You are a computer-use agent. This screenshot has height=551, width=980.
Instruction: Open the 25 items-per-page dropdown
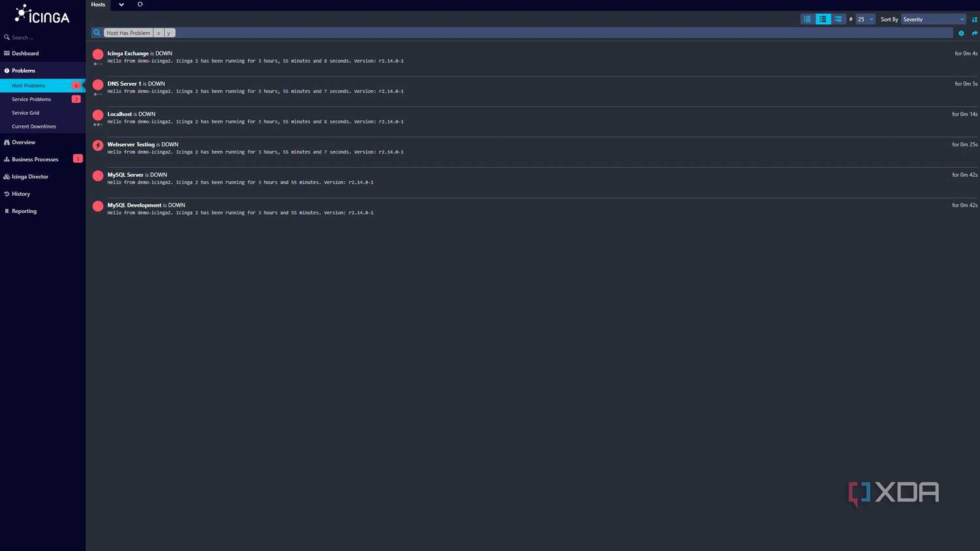865,20
